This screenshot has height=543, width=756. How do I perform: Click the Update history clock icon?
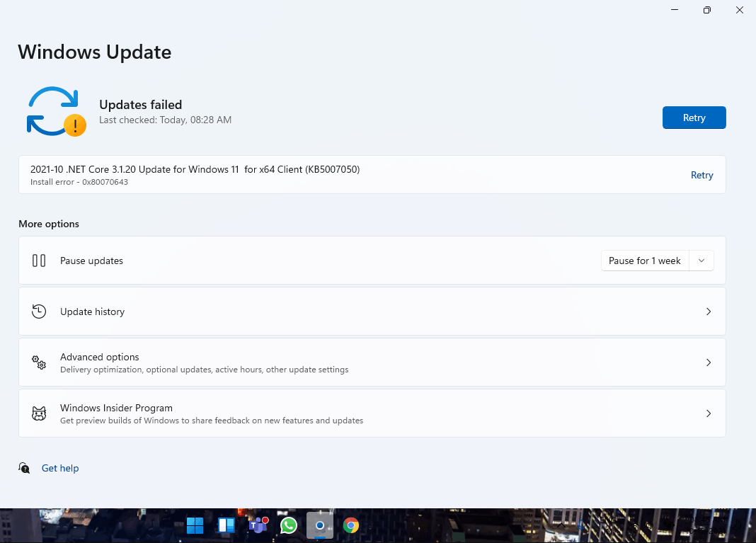tap(39, 311)
